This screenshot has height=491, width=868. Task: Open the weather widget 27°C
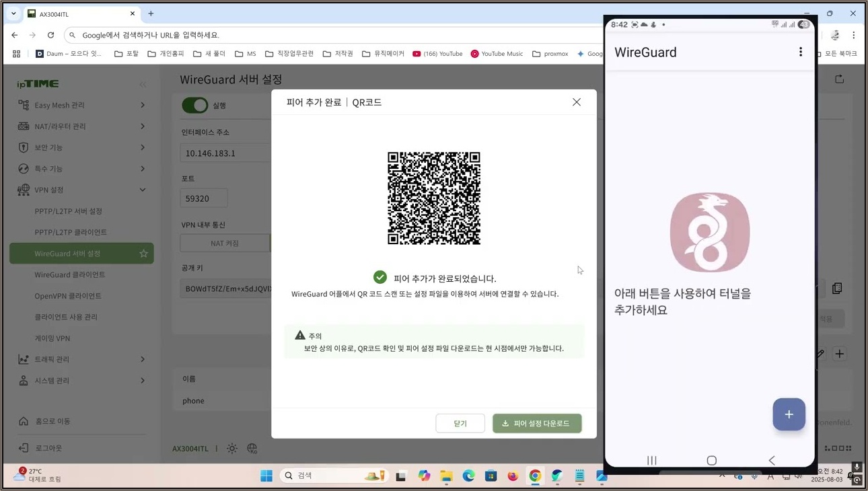[38, 475]
